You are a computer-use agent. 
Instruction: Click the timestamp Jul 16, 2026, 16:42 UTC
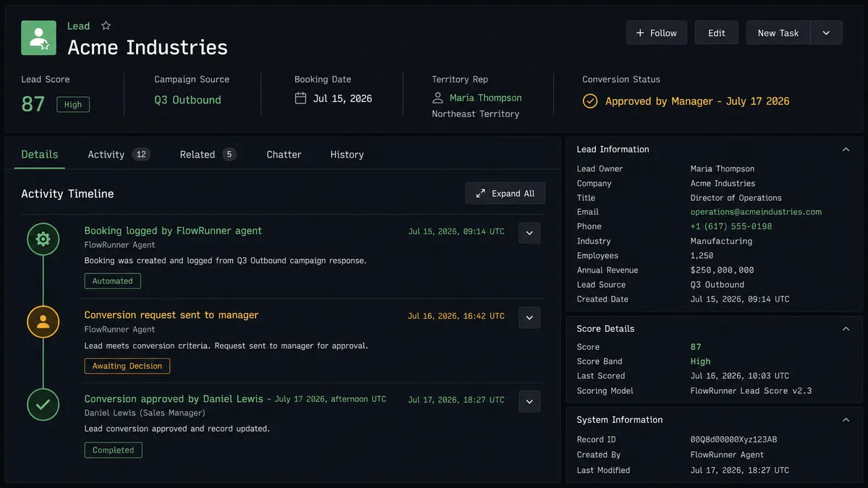pyautogui.click(x=456, y=316)
